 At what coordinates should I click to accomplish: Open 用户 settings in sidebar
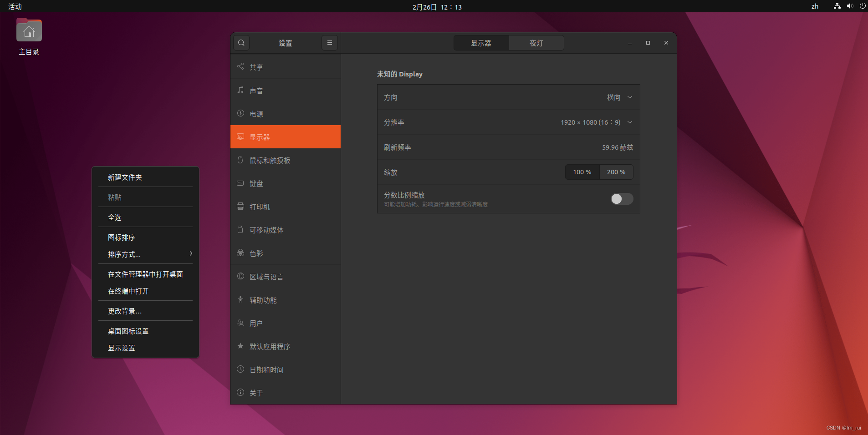(286, 323)
